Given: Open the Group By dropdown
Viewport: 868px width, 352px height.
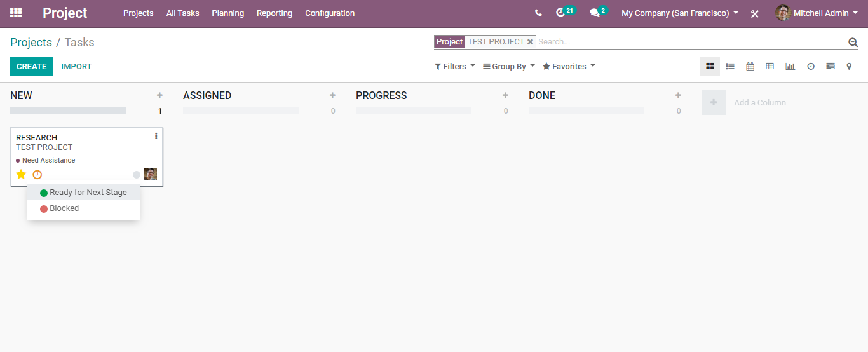Looking at the screenshot, I should click(x=509, y=66).
